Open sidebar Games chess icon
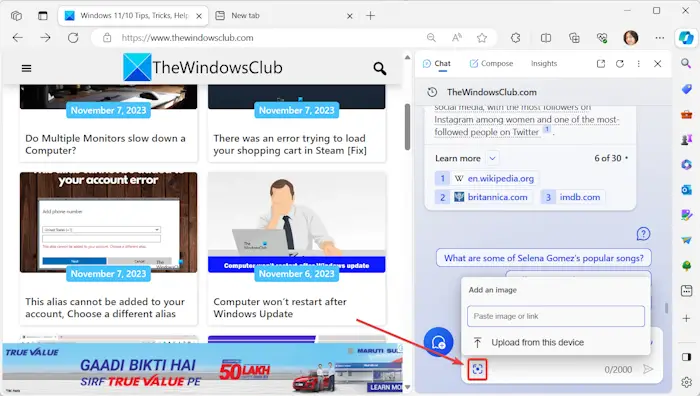 click(x=686, y=140)
